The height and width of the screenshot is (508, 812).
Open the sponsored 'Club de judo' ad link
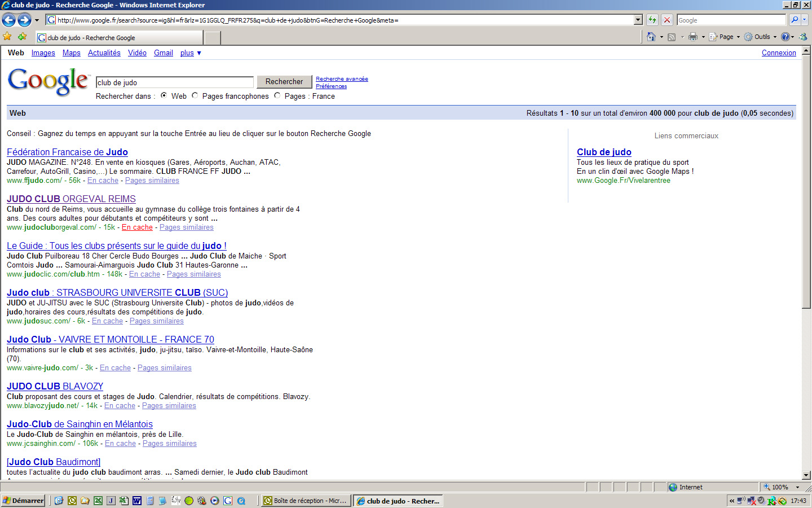pos(604,152)
